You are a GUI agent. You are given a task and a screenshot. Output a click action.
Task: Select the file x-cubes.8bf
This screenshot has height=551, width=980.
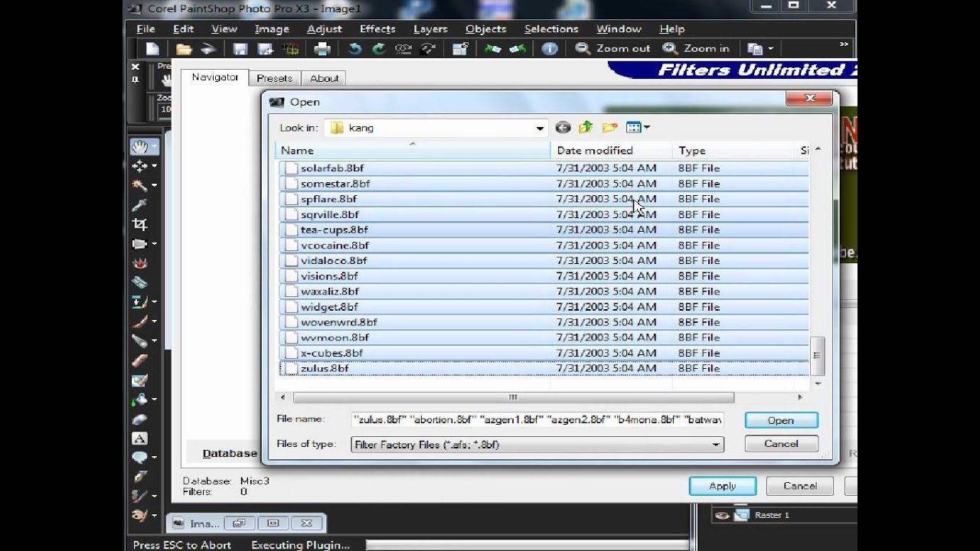(x=332, y=353)
